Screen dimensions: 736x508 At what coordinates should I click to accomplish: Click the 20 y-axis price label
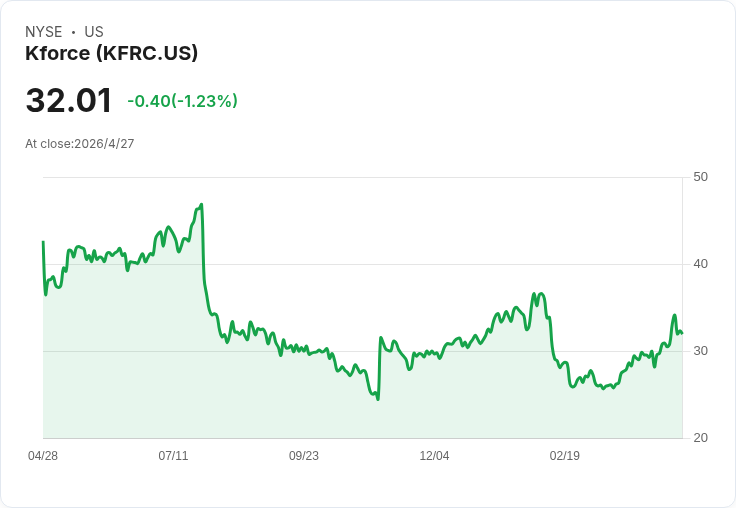[x=700, y=438]
